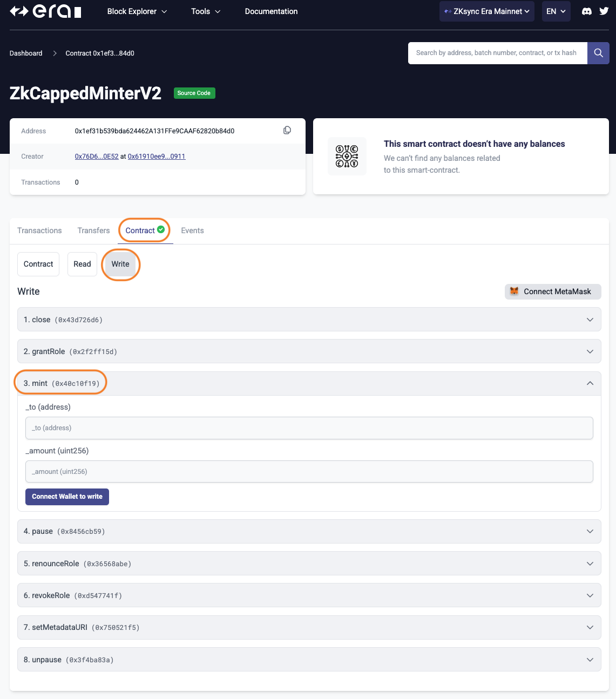The width and height of the screenshot is (616, 699).
Task: Expand the grantRole function
Action: pyautogui.click(x=309, y=351)
